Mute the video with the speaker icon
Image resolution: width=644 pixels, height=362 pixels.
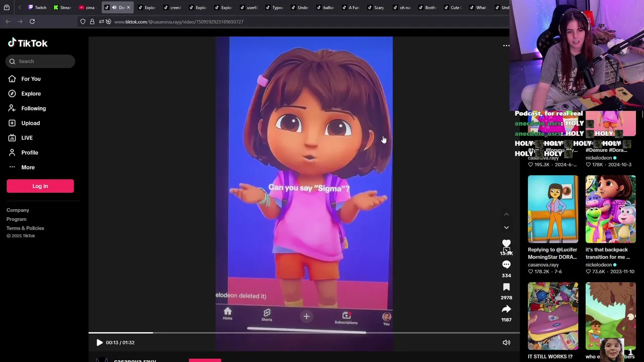pos(506,342)
